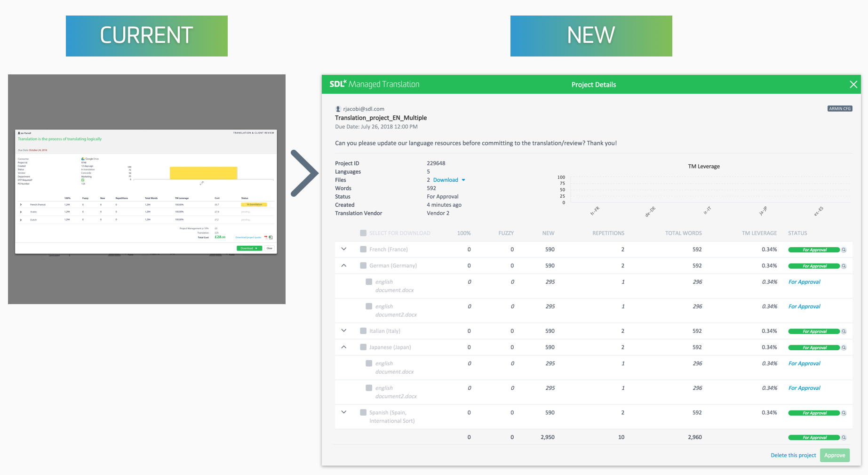868x475 pixels.
Task: Expand the Italian (Italy) row
Action: pos(344,330)
